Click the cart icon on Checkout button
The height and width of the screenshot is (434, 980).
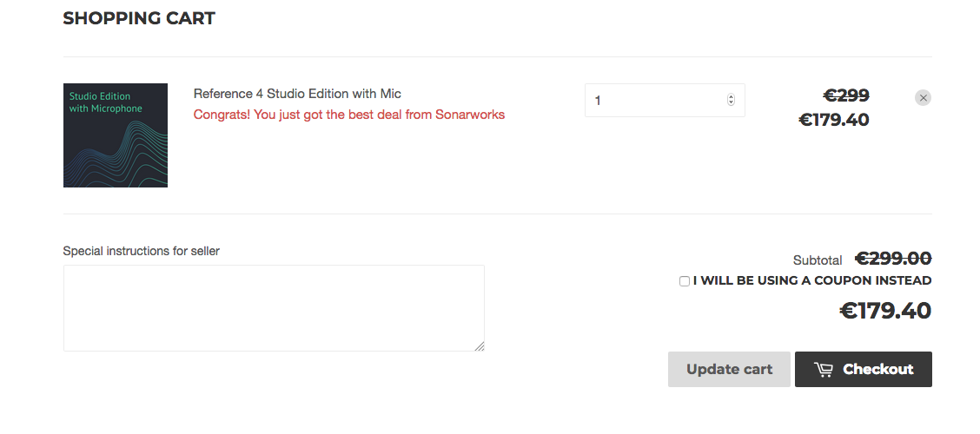coord(823,370)
